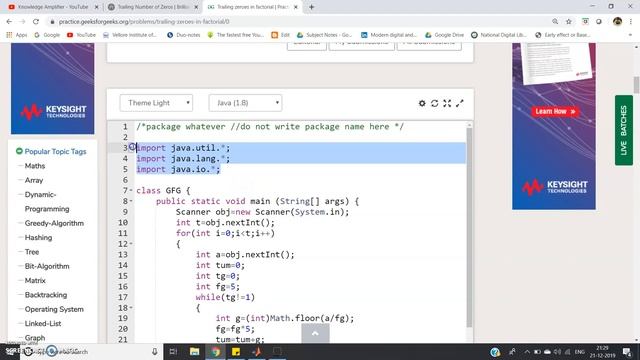
Task: Collapse fold arrow at line 8
Action: (x=131, y=201)
